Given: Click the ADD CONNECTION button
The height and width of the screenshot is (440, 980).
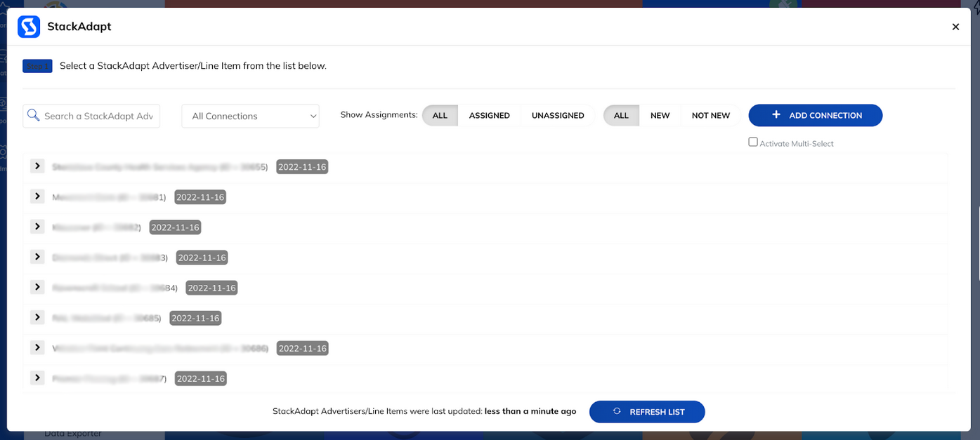Looking at the screenshot, I should click(816, 115).
